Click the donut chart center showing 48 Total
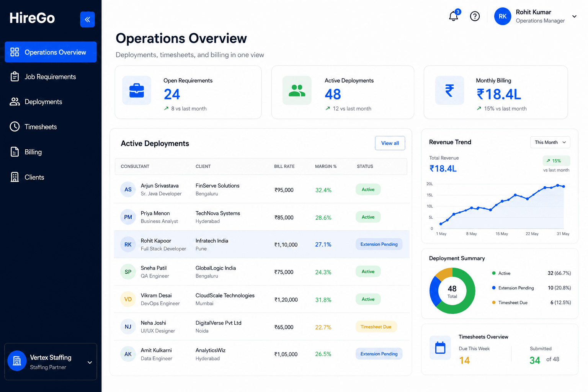Image resolution: width=588 pixels, height=392 pixels. pos(452,291)
